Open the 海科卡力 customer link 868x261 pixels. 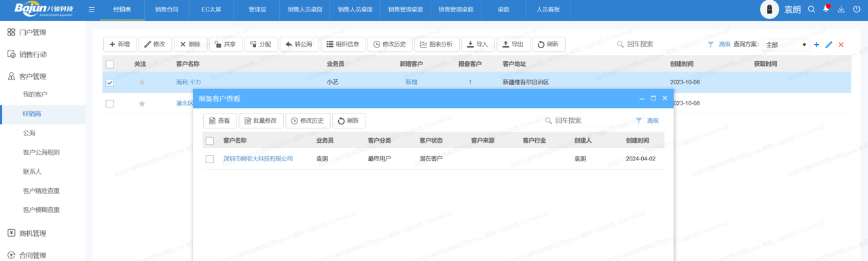pos(189,82)
